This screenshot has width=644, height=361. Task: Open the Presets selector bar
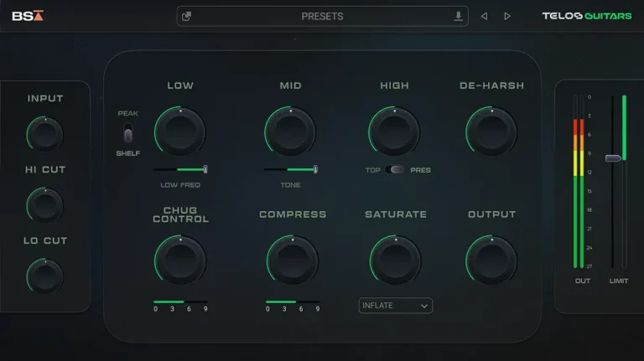pyautogui.click(x=322, y=16)
